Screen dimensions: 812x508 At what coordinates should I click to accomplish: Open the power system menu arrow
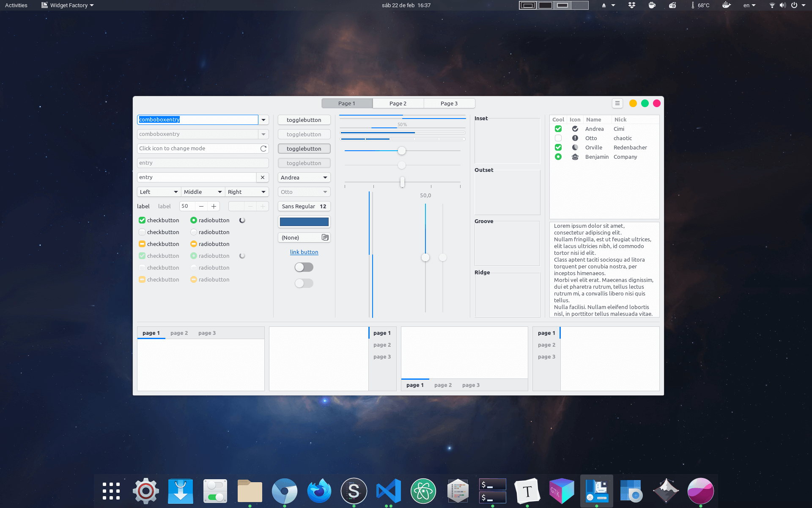pos(804,5)
